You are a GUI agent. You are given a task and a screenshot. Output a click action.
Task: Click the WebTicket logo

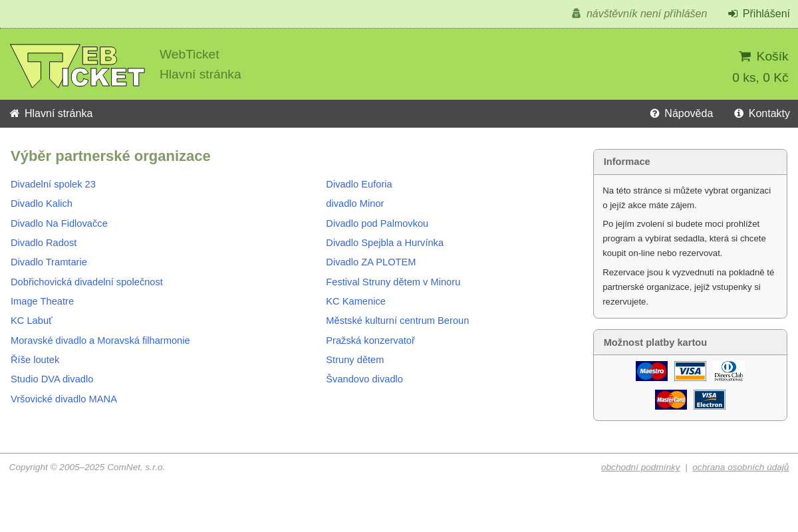point(77,65)
